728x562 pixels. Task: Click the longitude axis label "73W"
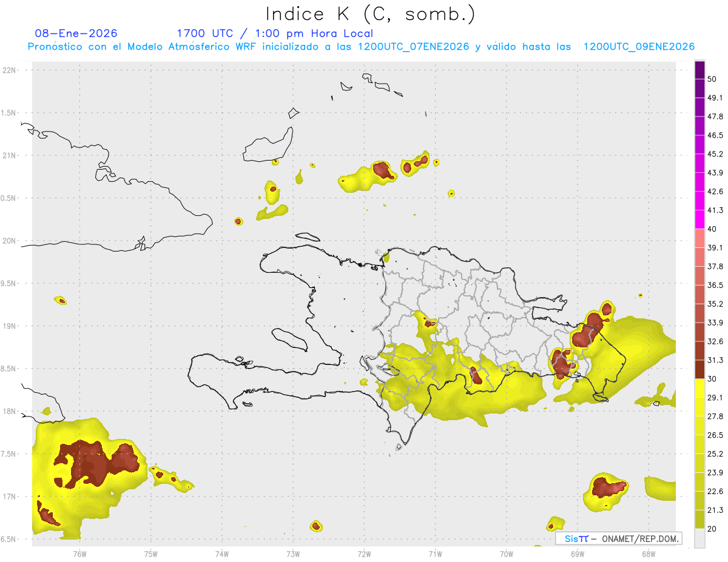pos(293,554)
